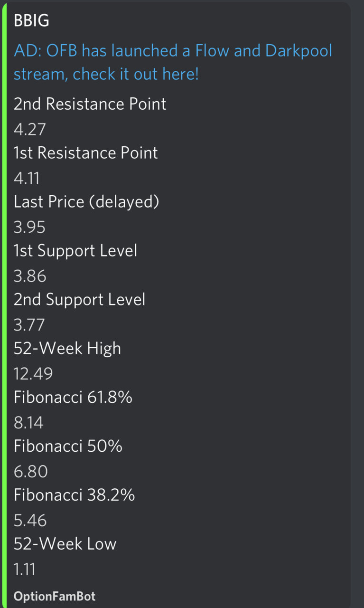
Task: Select the Fibonacci 61.8% label
Action: (x=73, y=397)
